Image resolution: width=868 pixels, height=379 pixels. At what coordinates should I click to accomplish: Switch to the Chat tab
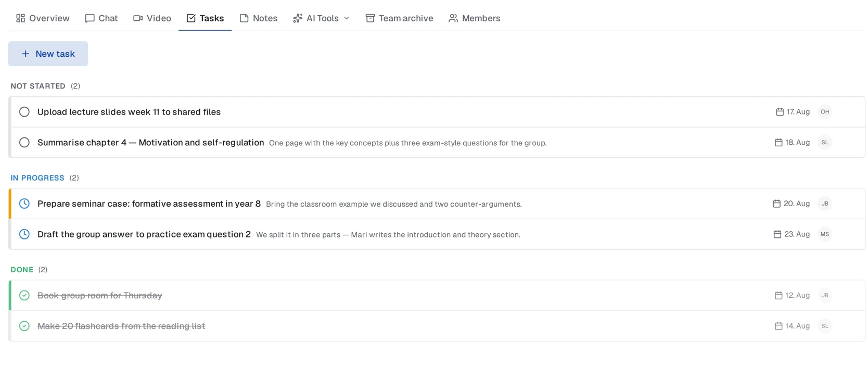click(x=101, y=18)
